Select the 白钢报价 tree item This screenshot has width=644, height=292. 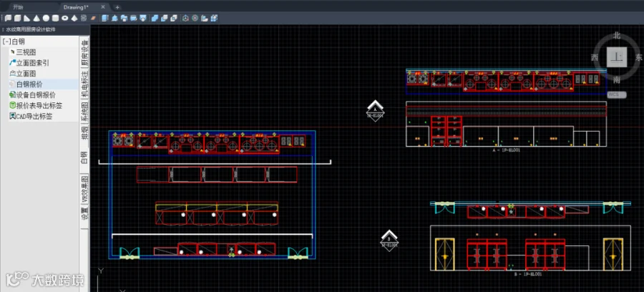(x=29, y=84)
